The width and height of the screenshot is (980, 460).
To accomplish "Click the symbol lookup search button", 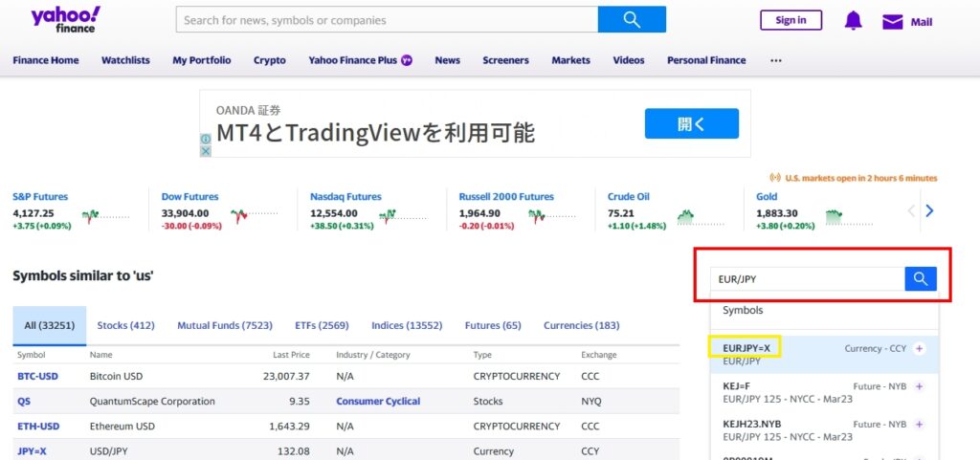I will coord(921,279).
